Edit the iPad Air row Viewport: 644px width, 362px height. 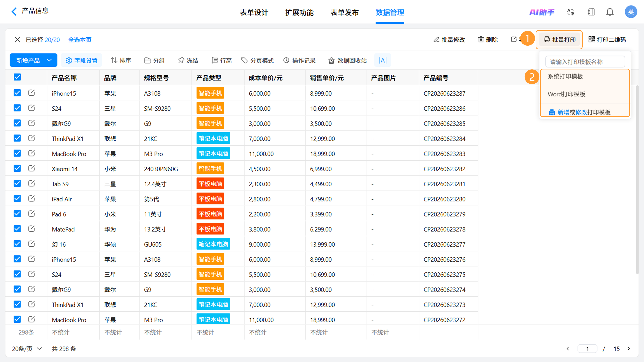pos(32,199)
